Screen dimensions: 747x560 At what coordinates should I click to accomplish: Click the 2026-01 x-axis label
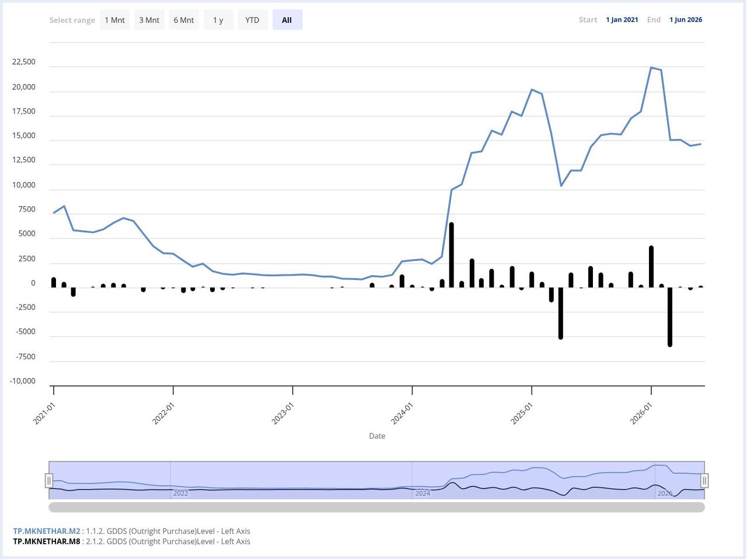click(642, 412)
